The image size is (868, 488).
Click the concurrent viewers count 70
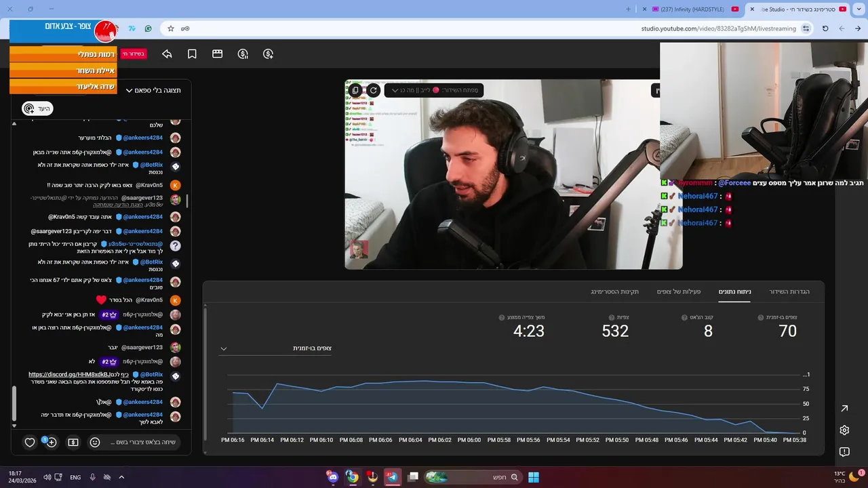(787, 331)
